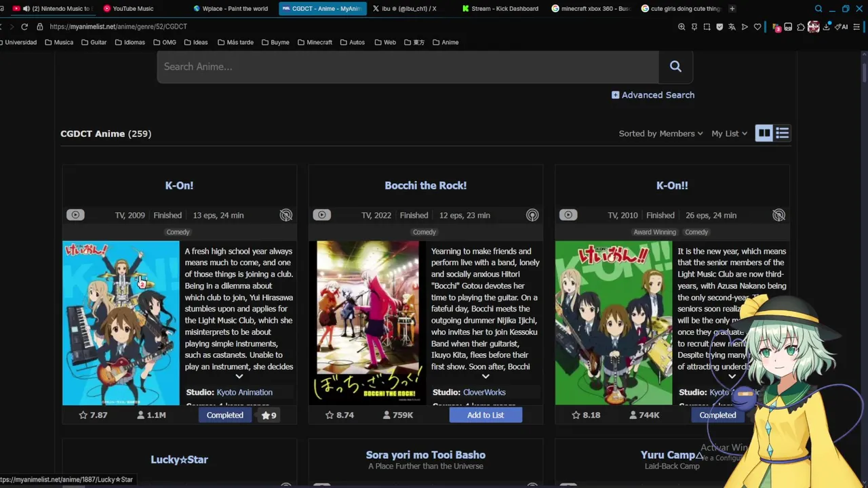The width and height of the screenshot is (868, 488).
Task: Open the Idiomas bookmarks folder
Action: tap(130, 42)
